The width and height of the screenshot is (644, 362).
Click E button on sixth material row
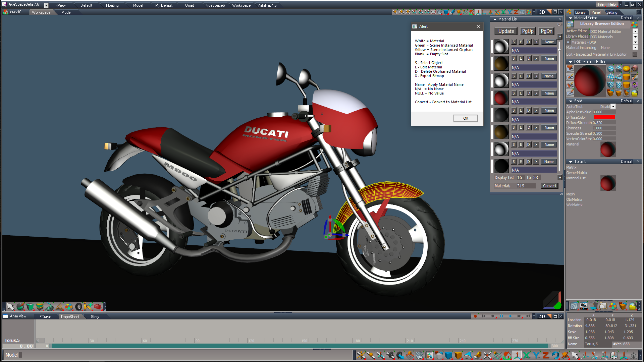point(521,127)
